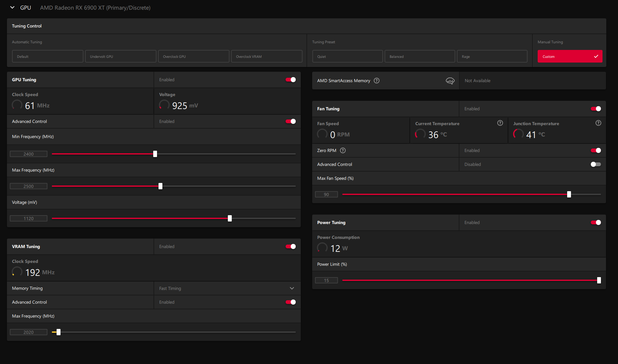This screenshot has width=618, height=364.
Task: Click the Power Limit 15 field
Action: click(x=326, y=280)
